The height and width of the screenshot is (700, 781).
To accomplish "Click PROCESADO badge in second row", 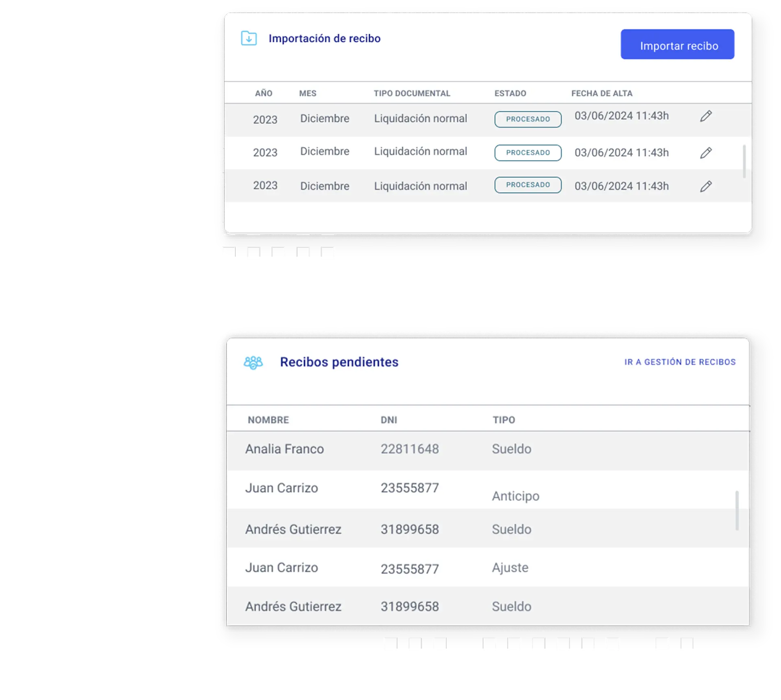I will (528, 153).
